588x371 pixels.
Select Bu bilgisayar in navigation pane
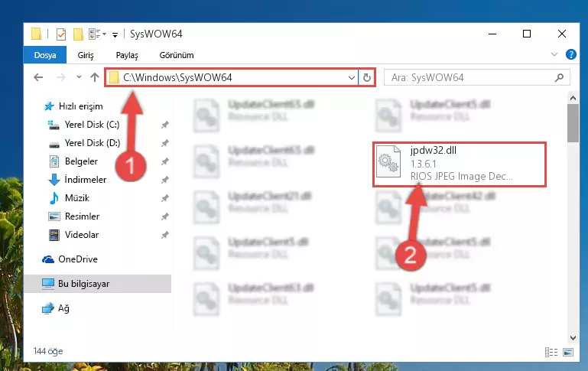click(x=98, y=284)
